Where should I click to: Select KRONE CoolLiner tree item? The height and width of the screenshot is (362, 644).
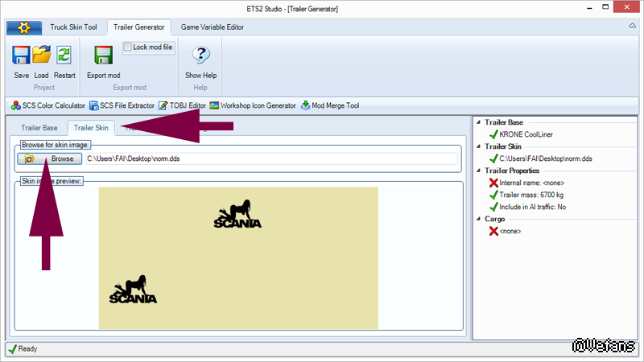click(526, 134)
